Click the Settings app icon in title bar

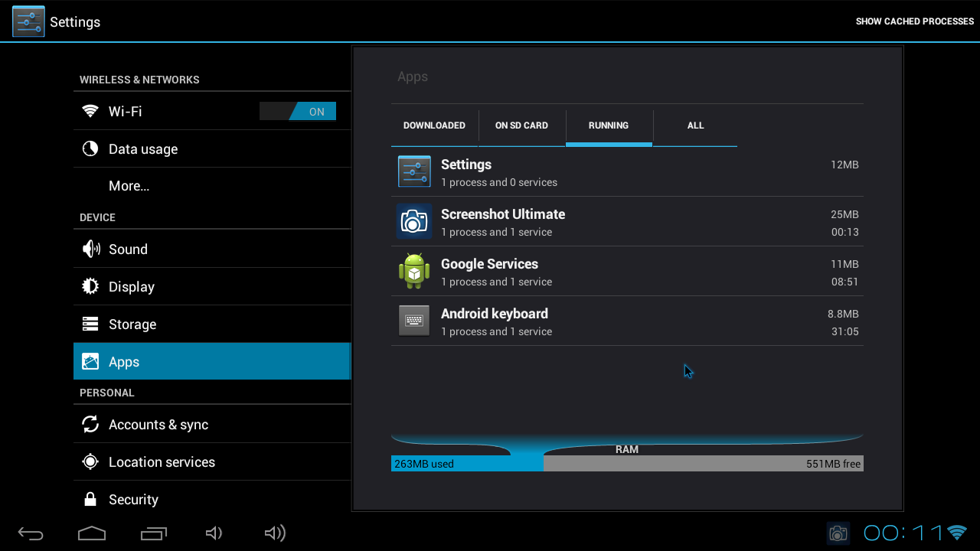click(28, 21)
